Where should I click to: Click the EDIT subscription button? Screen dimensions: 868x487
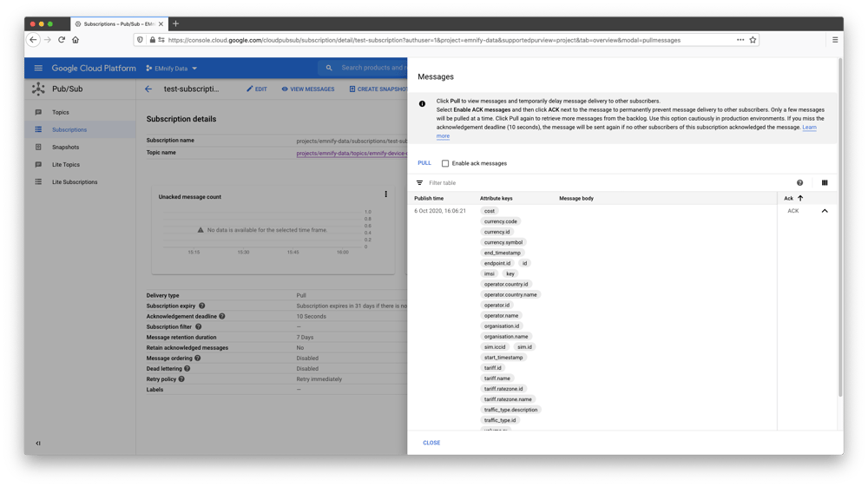pos(257,89)
